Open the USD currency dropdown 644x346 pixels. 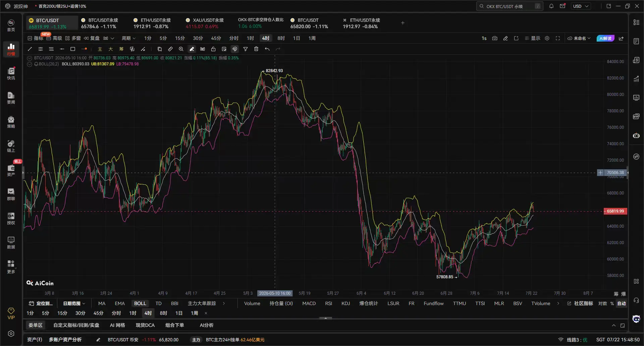pos(581,6)
